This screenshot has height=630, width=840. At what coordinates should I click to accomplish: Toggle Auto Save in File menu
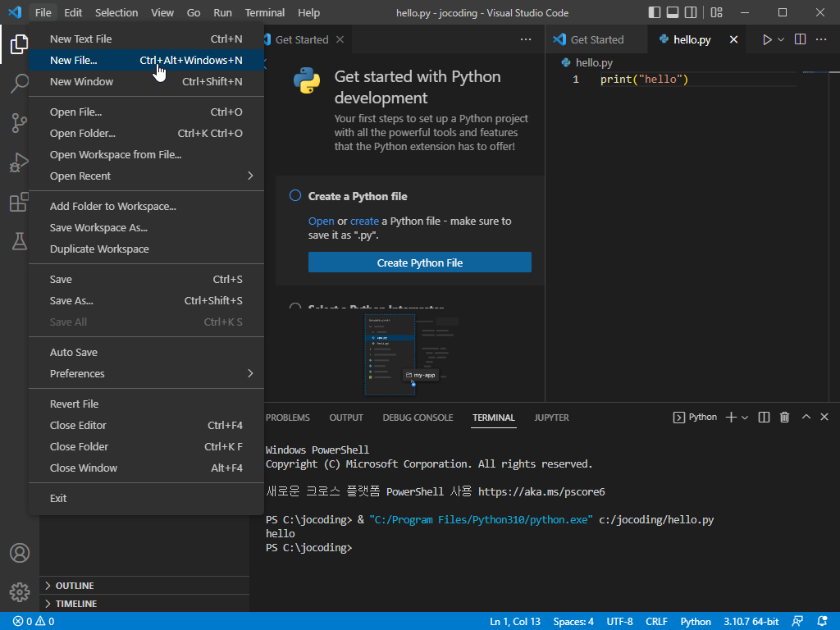(x=146, y=353)
